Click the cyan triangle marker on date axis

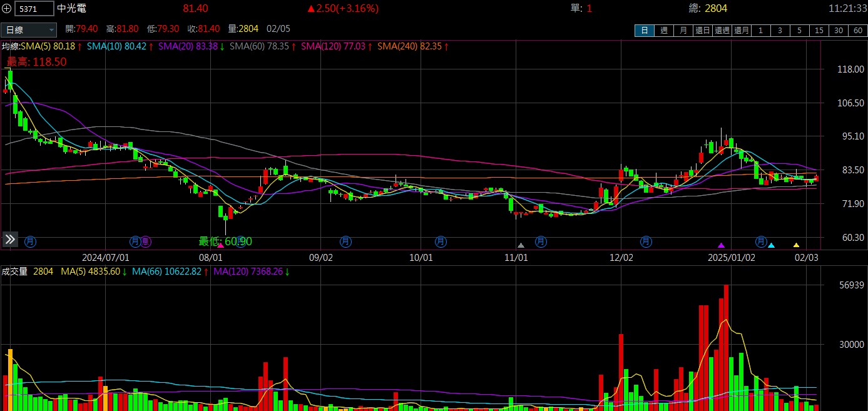[771, 245]
